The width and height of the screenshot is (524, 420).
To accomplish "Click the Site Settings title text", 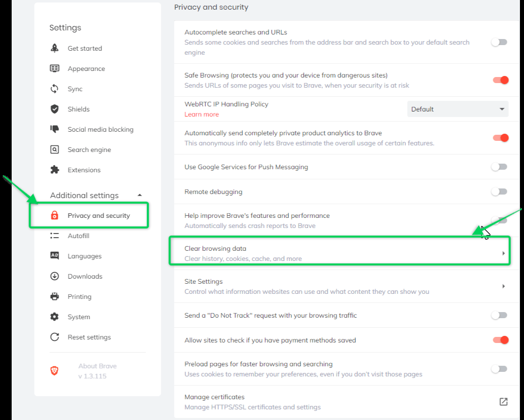I will (x=203, y=281).
